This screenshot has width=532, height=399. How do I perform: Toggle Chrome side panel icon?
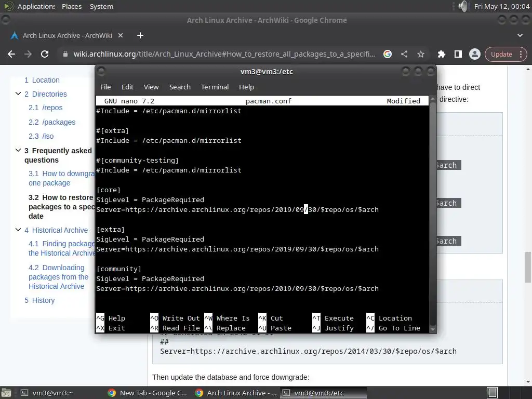tap(458, 54)
